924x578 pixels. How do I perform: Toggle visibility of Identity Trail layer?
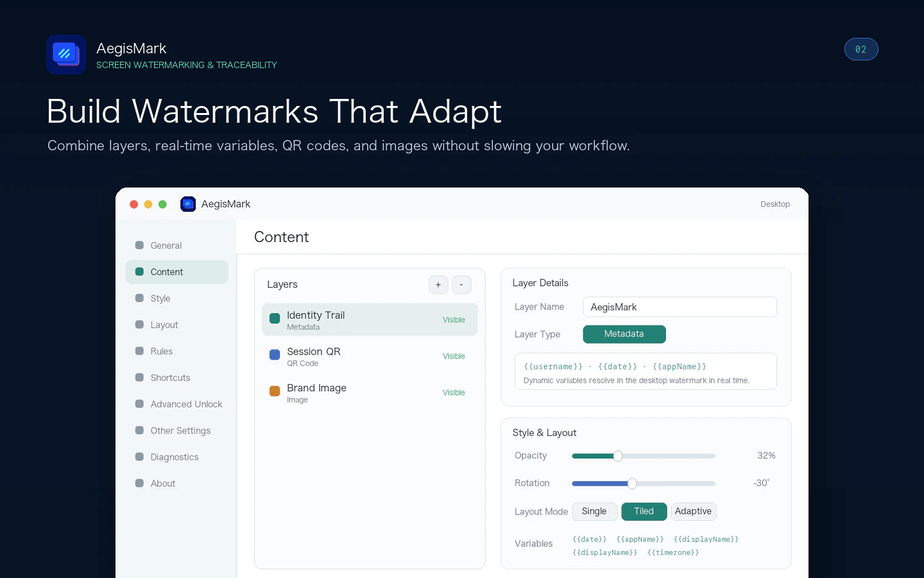point(454,320)
